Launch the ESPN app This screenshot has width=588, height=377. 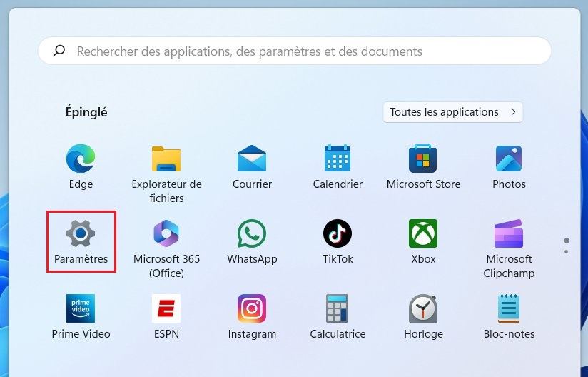click(166, 316)
